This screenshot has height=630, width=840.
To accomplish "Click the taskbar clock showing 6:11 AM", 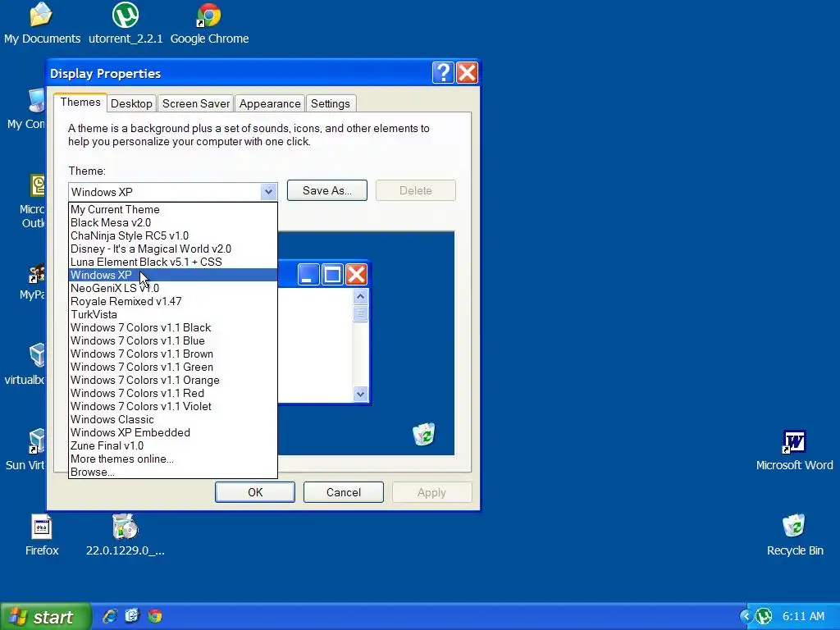I will (803, 616).
